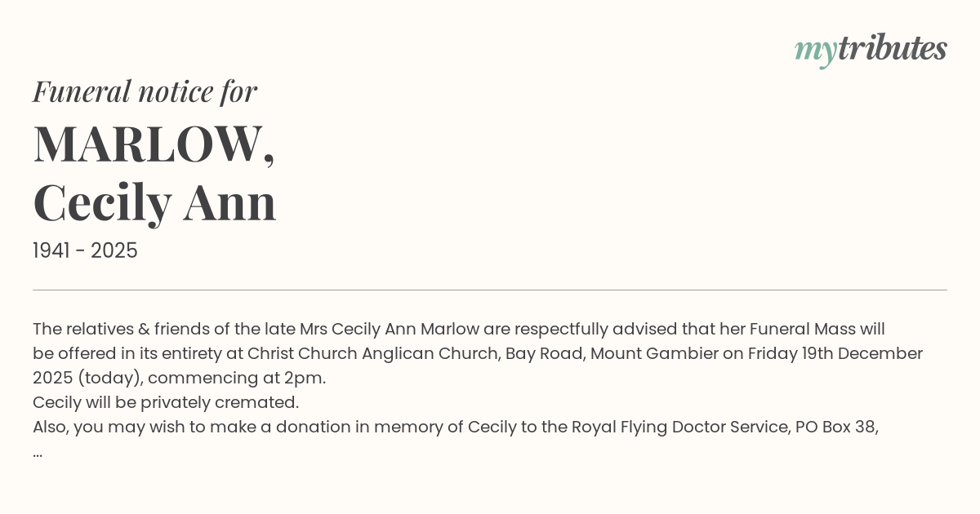Click the '2025 (today)' text
Image resolution: width=980 pixels, height=514 pixels.
point(85,379)
